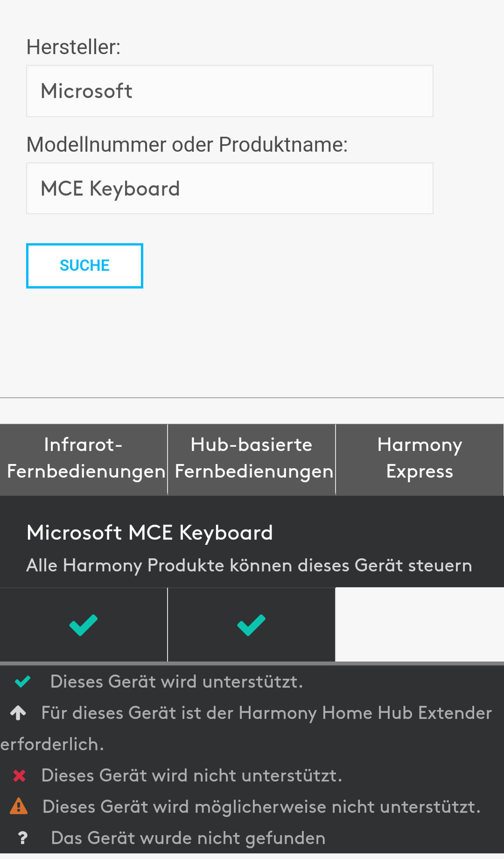Screen dimensions: 504x859
Task: Click the Hersteller label
Action: (x=74, y=47)
